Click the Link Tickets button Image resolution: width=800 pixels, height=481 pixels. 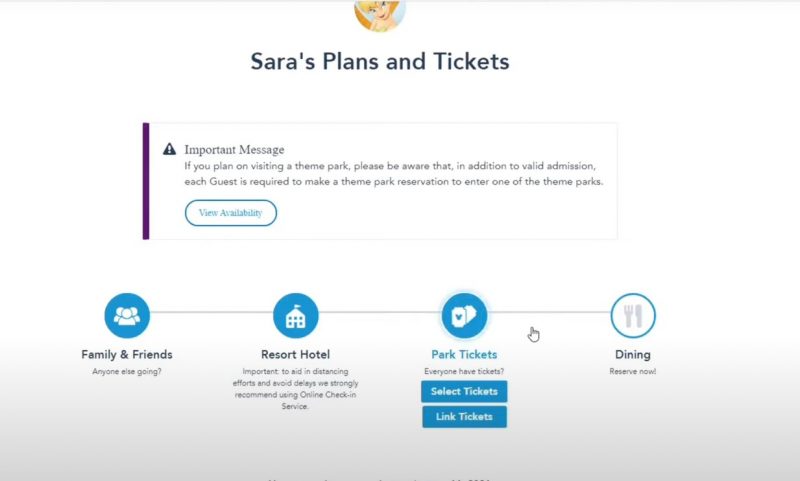pos(464,417)
